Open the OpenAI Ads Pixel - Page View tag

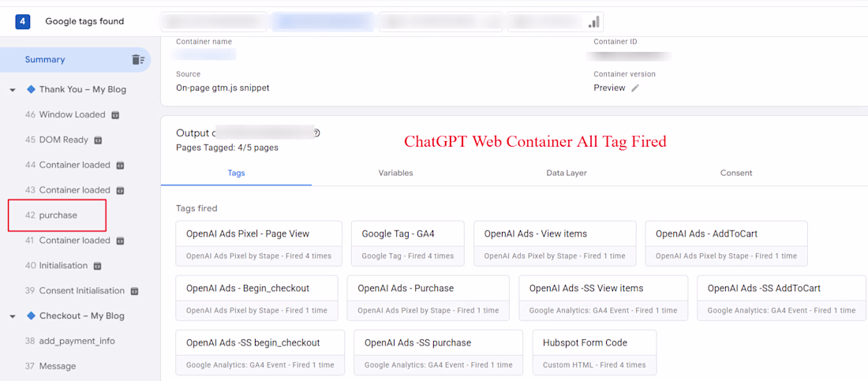click(x=259, y=244)
